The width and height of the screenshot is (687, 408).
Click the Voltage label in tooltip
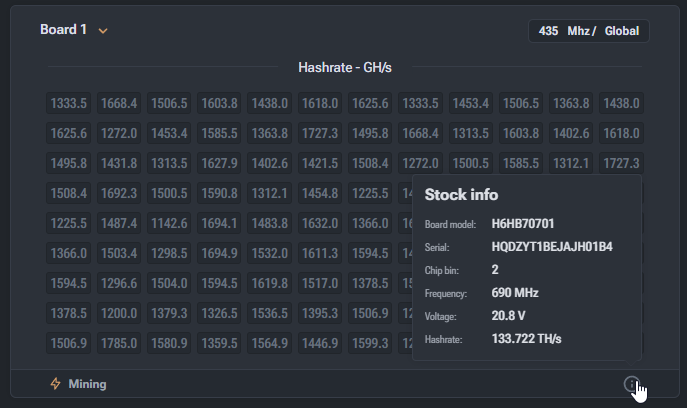[x=440, y=316]
